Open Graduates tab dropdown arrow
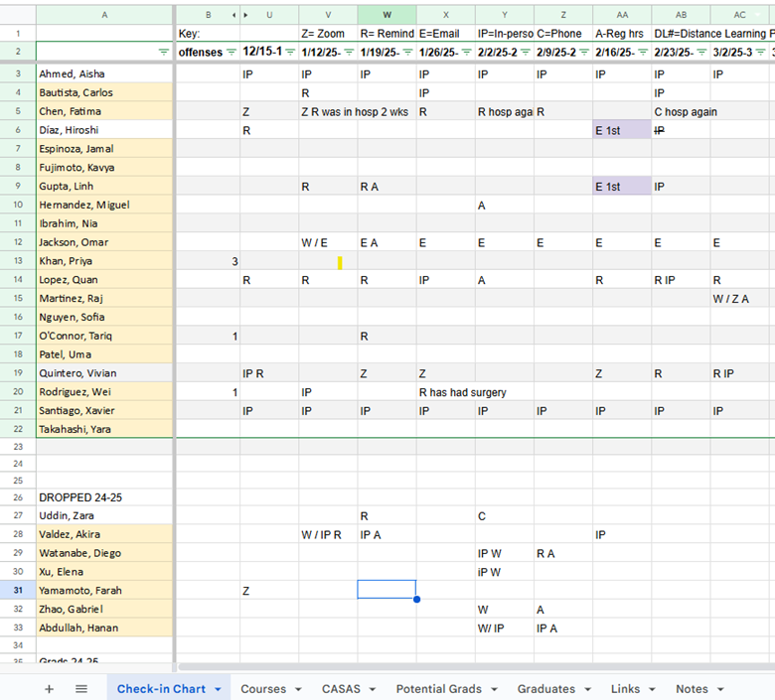 click(x=587, y=689)
